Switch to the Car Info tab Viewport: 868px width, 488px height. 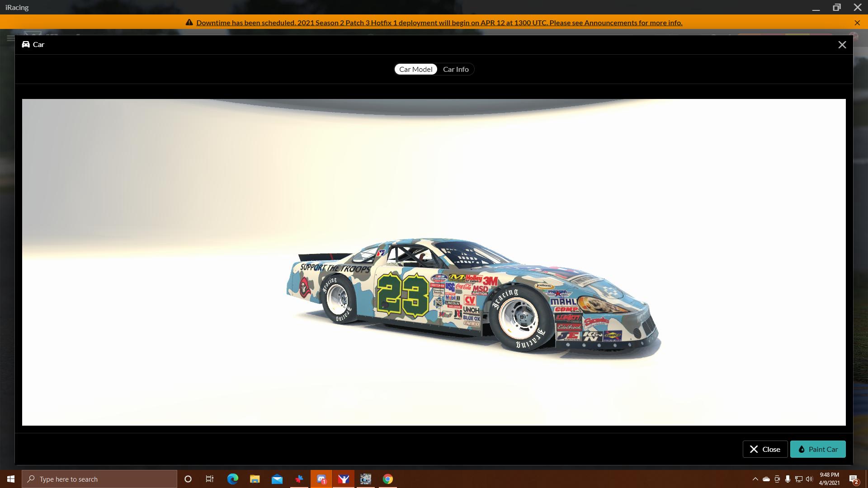[x=455, y=69]
